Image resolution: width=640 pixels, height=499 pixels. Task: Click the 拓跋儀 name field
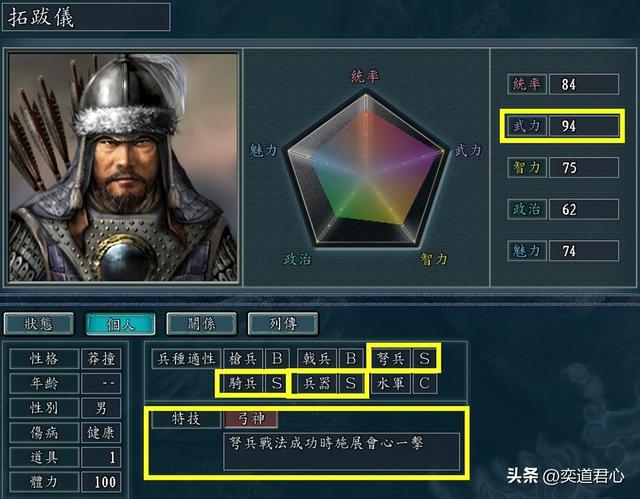click(86, 17)
